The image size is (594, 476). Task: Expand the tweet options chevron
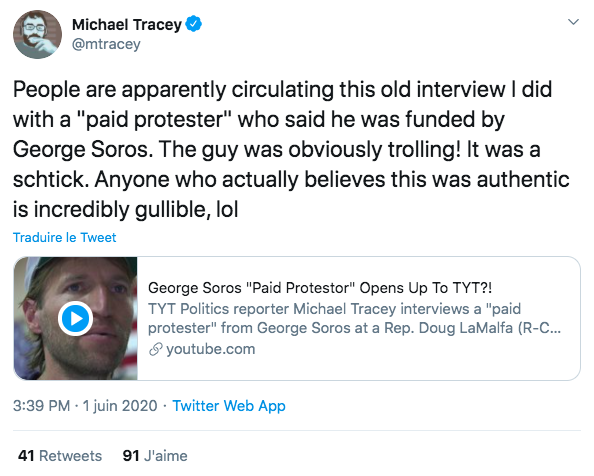(574, 22)
